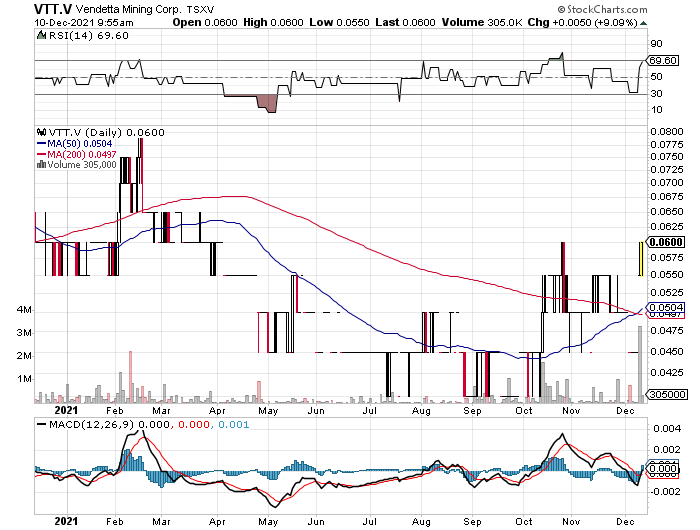Click the High 0.0600 value

273,22
